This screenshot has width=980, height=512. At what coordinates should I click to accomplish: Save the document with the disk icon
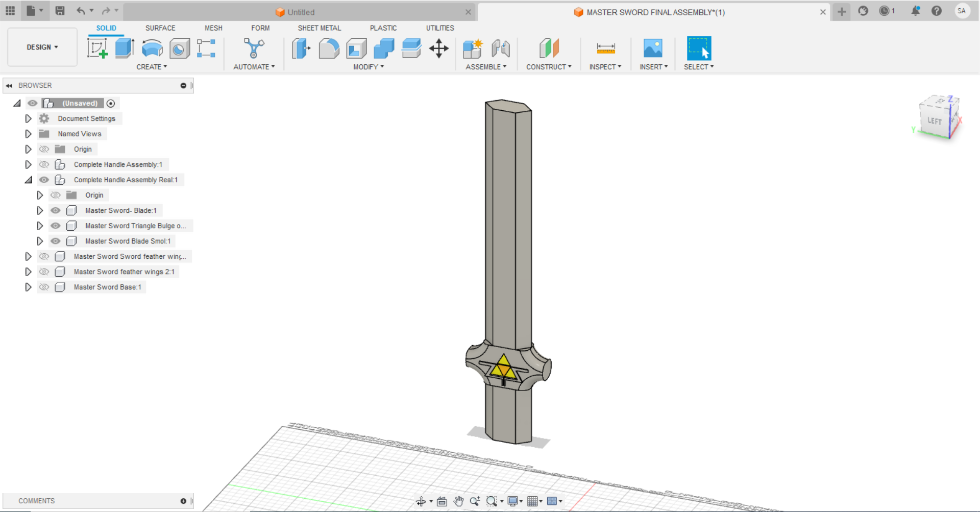(x=60, y=11)
